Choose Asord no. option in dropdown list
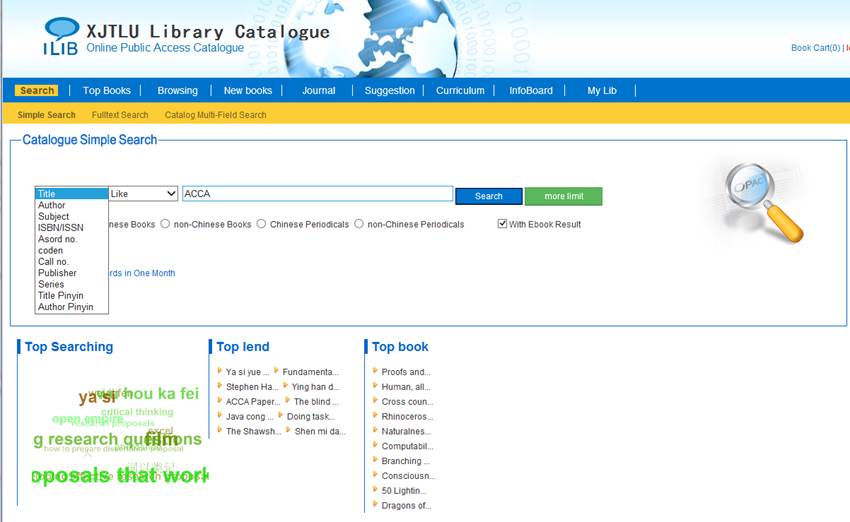850x522 pixels. [x=72, y=239]
